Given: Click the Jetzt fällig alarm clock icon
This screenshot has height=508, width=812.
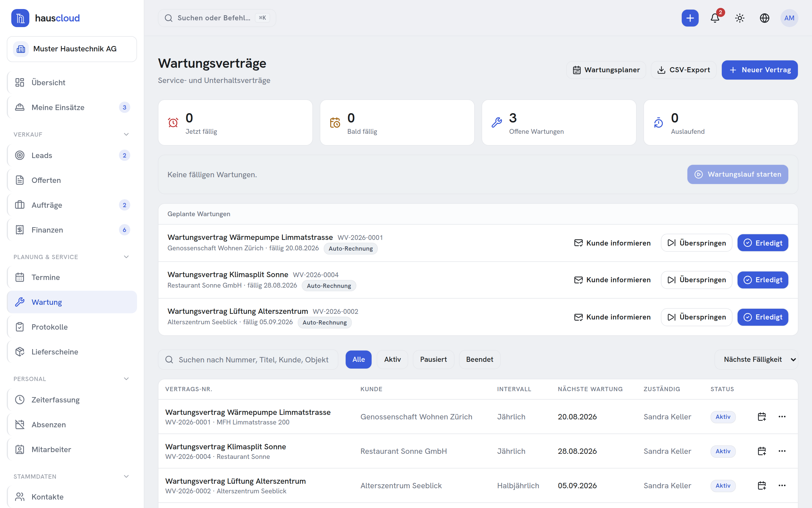Looking at the screenshot, I should coord(173,123).
